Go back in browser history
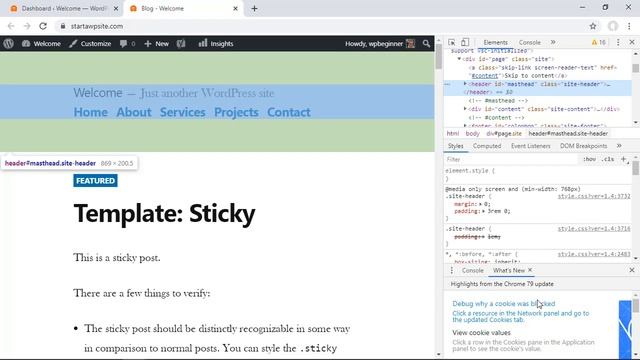The height and width of the screenshot is (360, 640). pyautogui.click(x=11, y=26)
